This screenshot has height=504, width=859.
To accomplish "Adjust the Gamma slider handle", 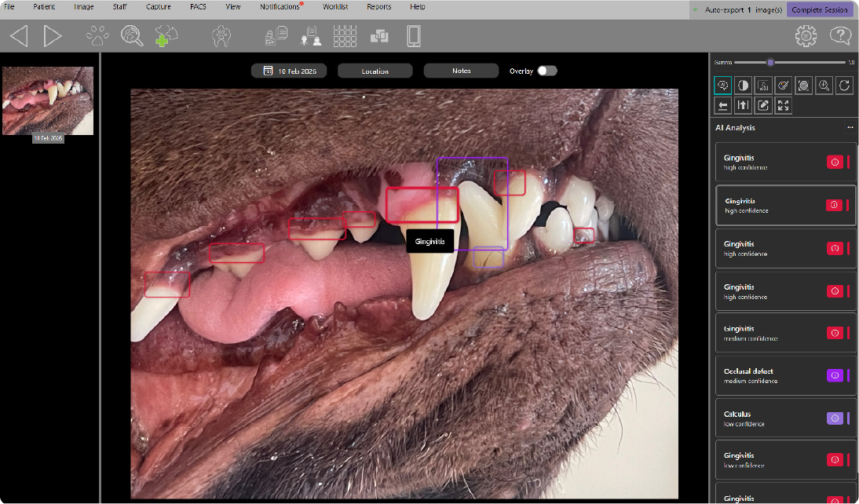I will [x=770, y=63].
